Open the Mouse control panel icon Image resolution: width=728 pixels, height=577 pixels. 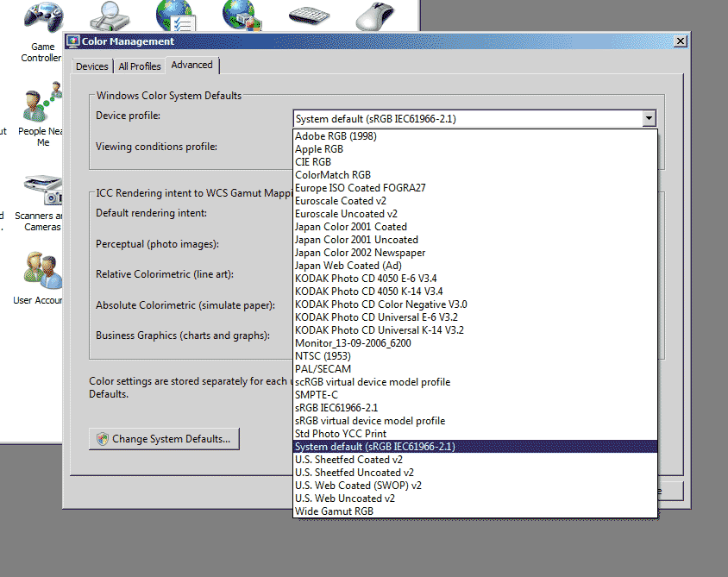point(375,16)
